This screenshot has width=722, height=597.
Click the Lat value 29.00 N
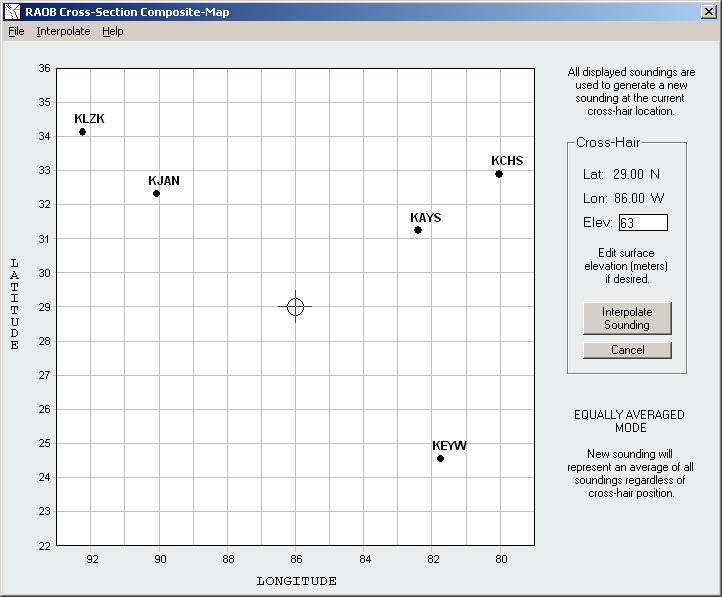click(636, 174)
